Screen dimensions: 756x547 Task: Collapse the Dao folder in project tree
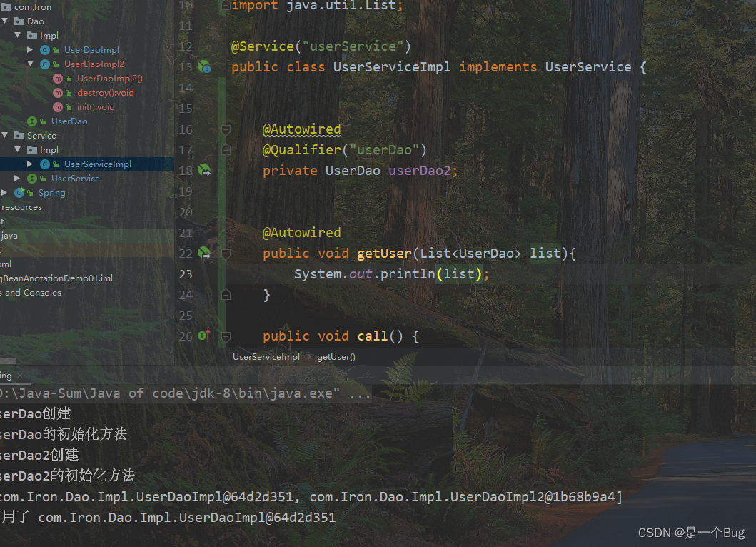coord(5,21)
